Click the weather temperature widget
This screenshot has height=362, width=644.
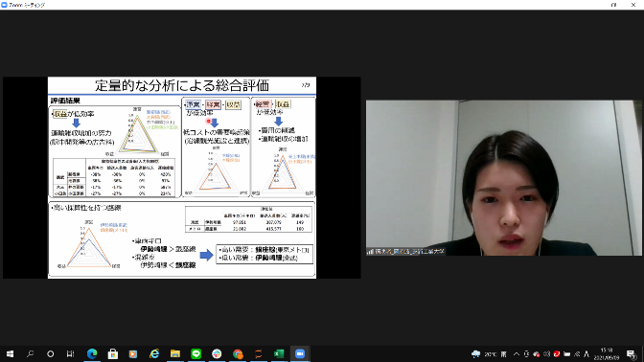(485, 353)
